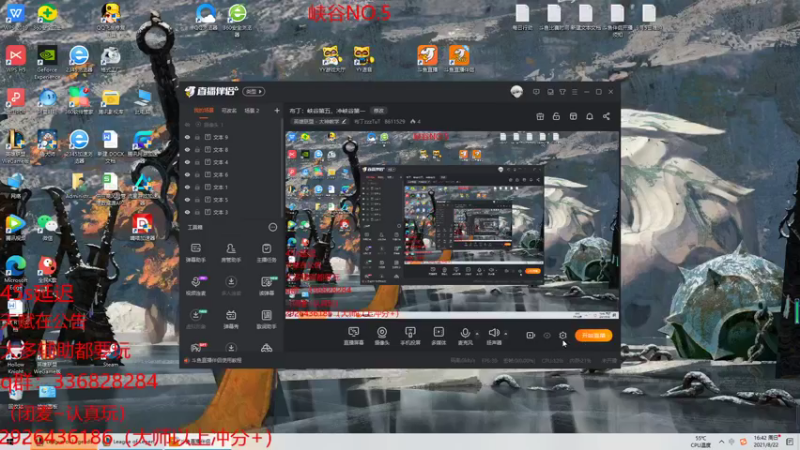The height and width of the screenshot is (450, 800).
Task: Select the hidden 摄像头 1 source row
Action: (232, 124)
